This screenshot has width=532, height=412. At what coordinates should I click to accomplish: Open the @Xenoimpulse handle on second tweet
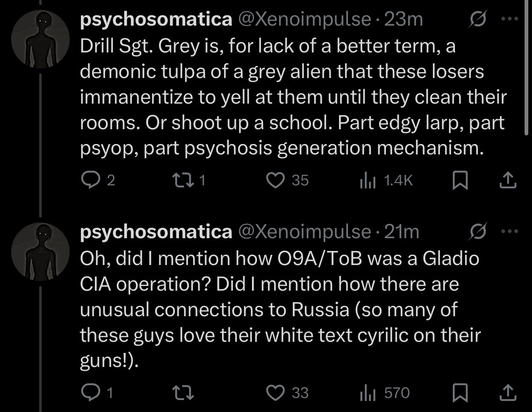tap(304, 232)
